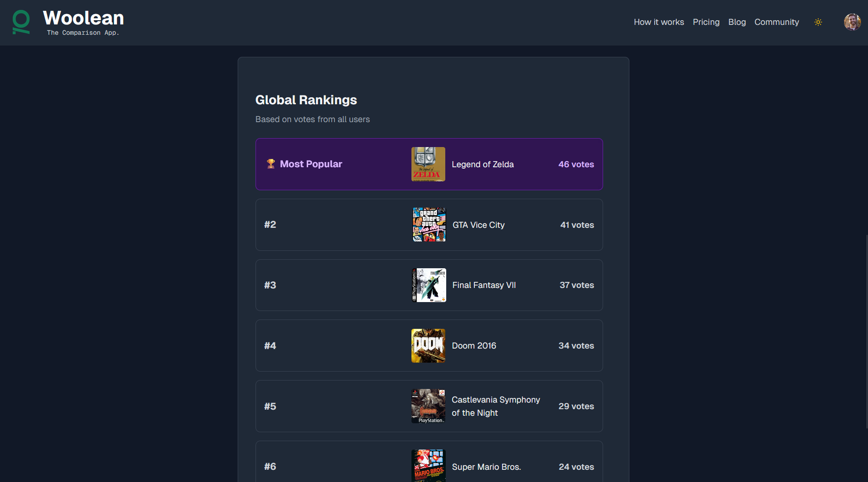Click 'Based on votes from all users' subtitle
This screenshot has height=482, width=868.
tap(312, 119)
